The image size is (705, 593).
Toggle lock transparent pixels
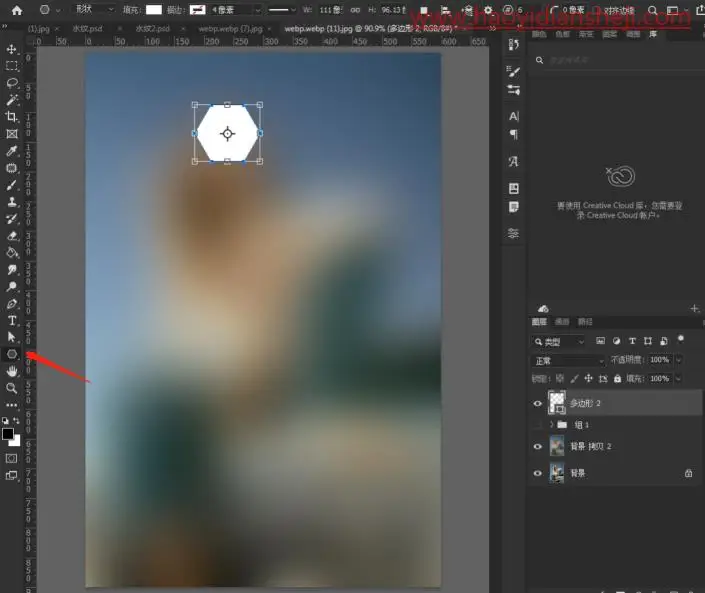(x=560, y=379)
